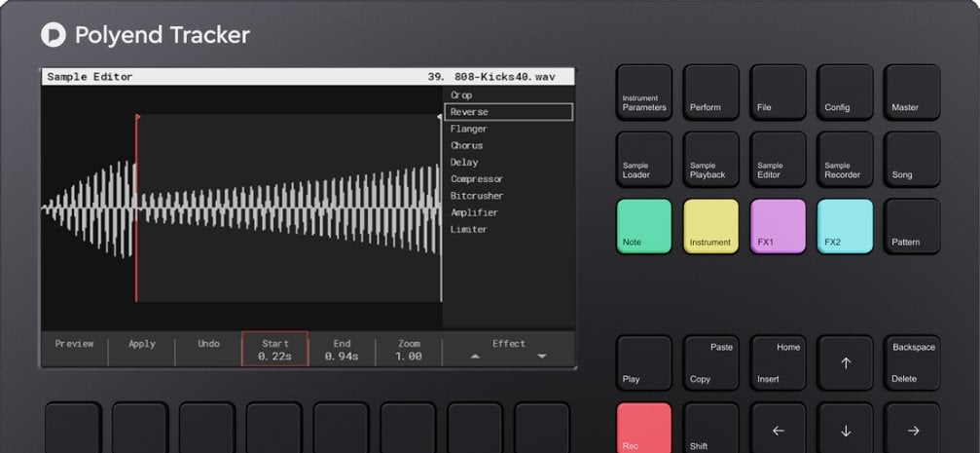Select the Crop effect in list
Viewport: 980px width, 453px height.
pos(461,95)
